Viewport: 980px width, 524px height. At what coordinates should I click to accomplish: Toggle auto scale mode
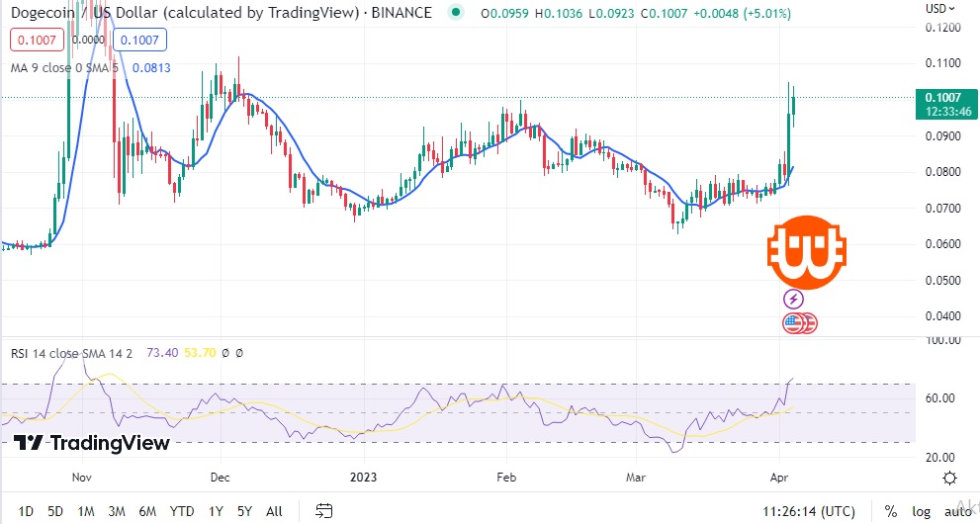pyautogui.click(x=959, y=511)
